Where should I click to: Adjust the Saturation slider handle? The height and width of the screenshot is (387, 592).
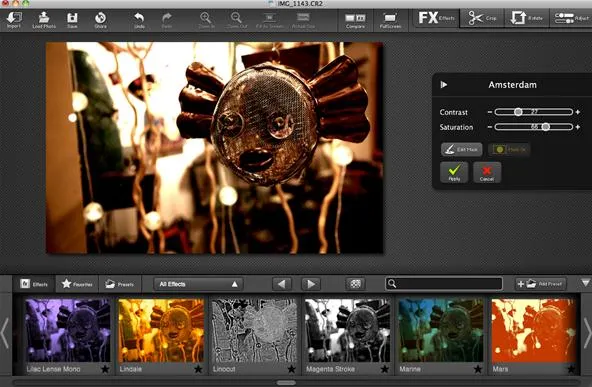[x=546, y=127]
